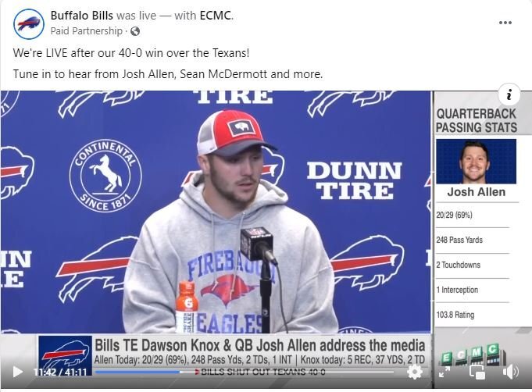Viewport: 532px width, 392px height.
Task: Click the Paid Partnership label
Action: point(87,31)
